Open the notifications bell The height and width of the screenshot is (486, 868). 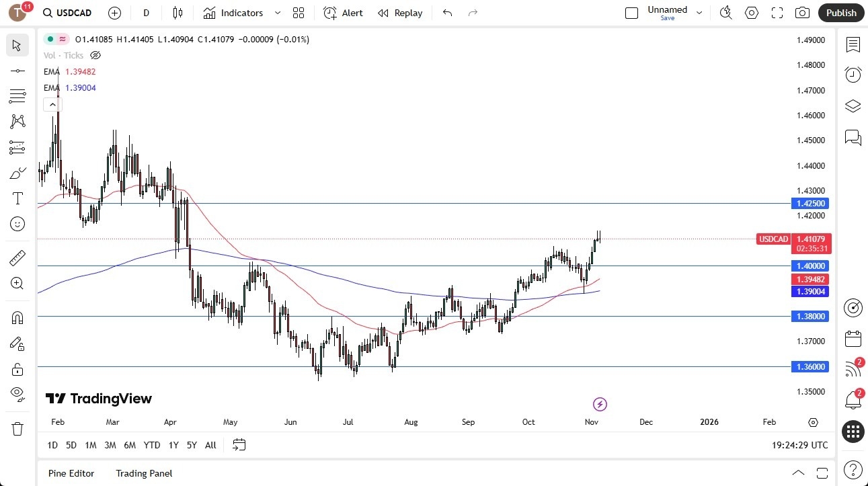pyautogui.click(x=853, y=400)
